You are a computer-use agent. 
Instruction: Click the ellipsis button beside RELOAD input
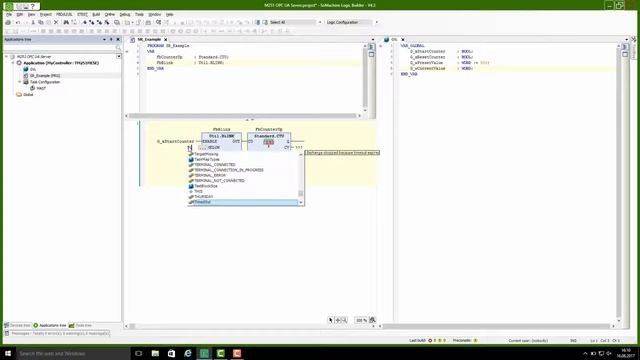tap(202, 147)
